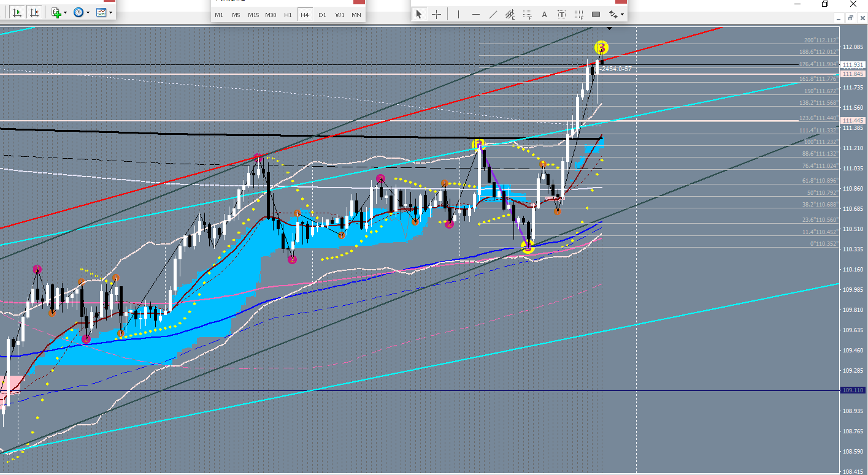The width and height of the screenshot is (868, 475).
Task: Draw a vertical line tool
Action: [x=458, y=14]
